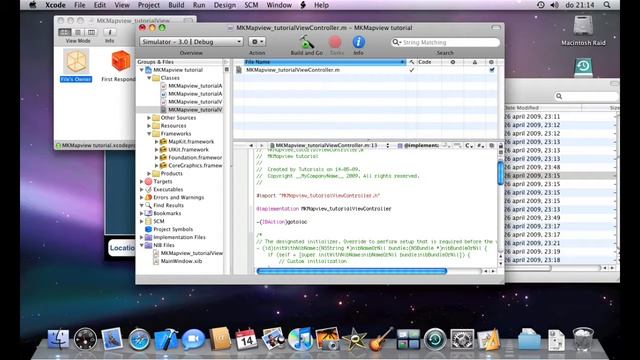Open Spotlight search icon
This screenshot has width=640, height=360.
tap(607, 5)
